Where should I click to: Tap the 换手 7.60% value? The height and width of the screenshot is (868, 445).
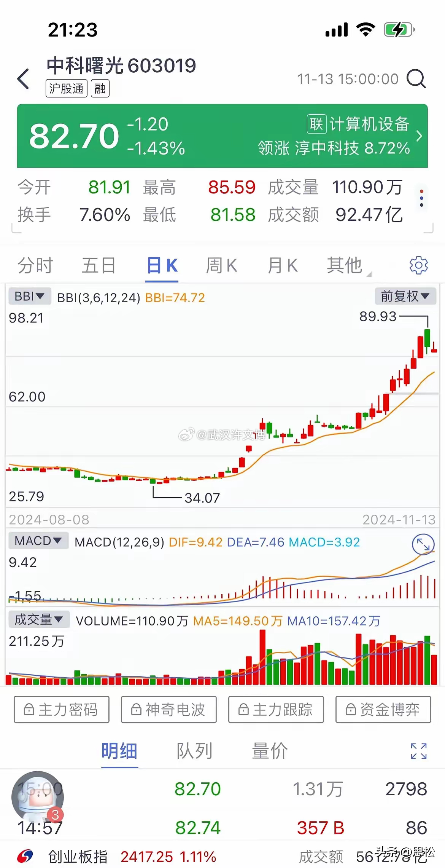click(x=105, y=215)
